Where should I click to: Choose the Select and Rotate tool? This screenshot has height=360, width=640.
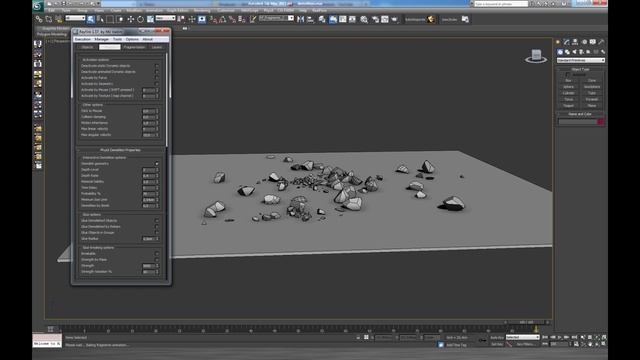click(140, 19)
